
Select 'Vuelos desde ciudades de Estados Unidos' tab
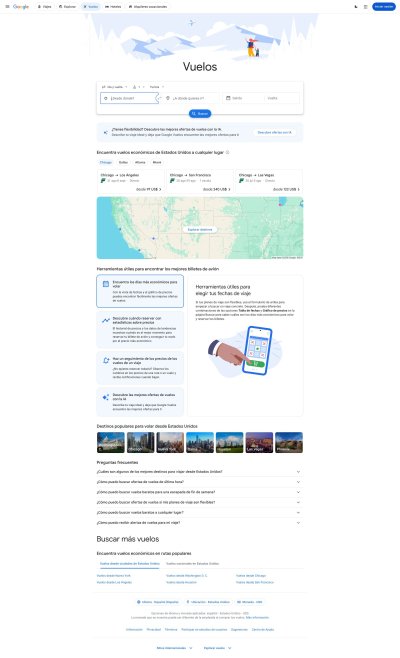pos(130,564)
